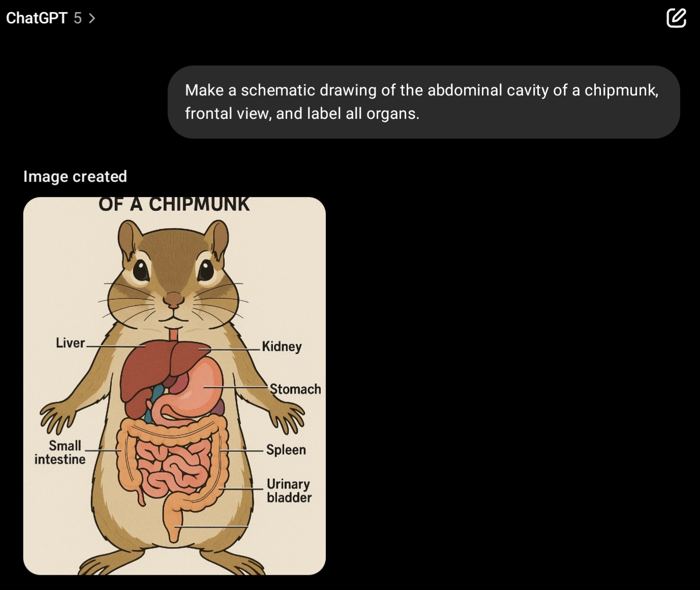
Task: Click the version number 5 in header
Action: (77, 18)
